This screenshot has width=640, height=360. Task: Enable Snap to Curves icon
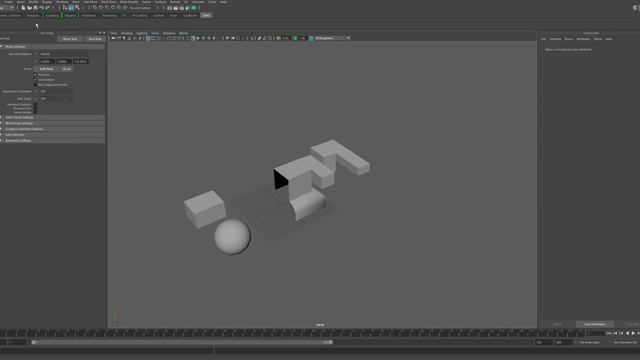[x=101, y=8]
